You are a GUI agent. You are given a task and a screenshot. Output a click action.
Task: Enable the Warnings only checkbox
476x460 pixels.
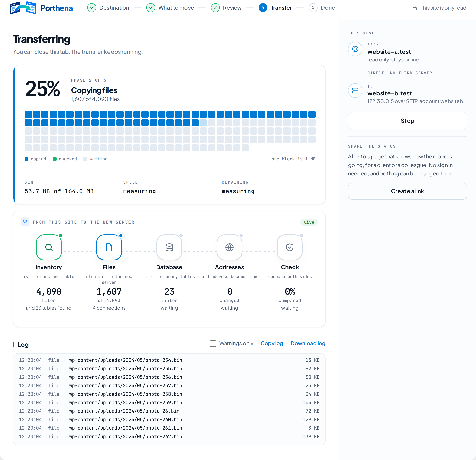coord(213,343)
